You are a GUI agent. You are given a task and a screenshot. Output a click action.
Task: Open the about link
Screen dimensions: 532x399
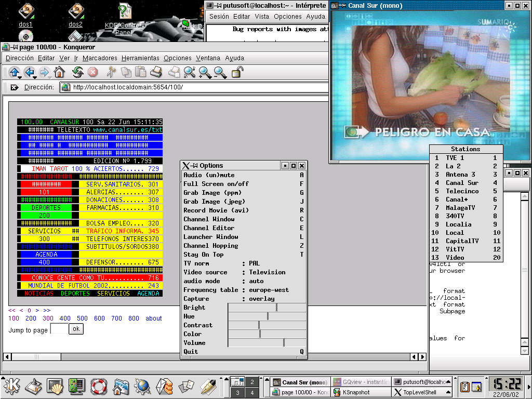(154, 318)
